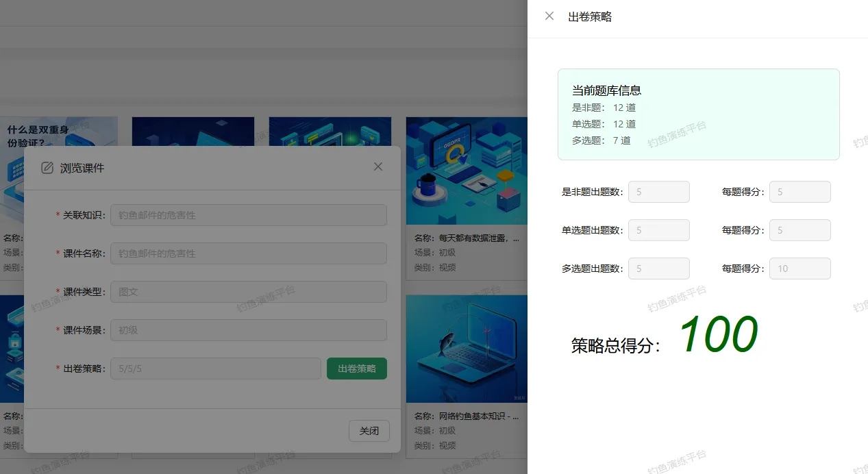Viewport: 868px width, 474px height.
Task: Open the 每天都有数据泄露 video thumbnail
Action: point(466,171)
